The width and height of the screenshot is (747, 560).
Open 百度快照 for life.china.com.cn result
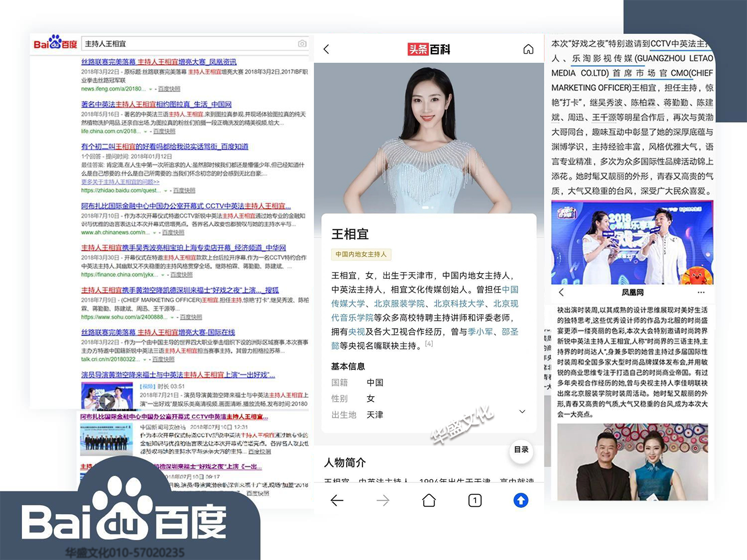point(164,131)
